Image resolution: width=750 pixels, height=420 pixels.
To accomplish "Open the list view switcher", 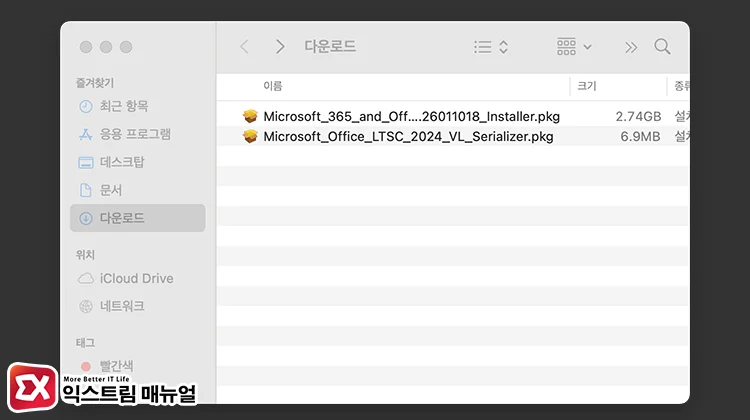I will (491, 47).
